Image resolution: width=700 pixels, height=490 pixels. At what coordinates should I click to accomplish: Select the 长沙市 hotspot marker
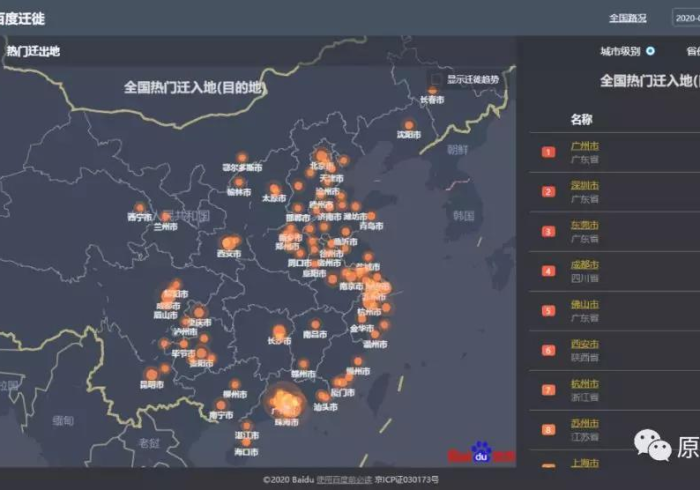click(279, 331)
